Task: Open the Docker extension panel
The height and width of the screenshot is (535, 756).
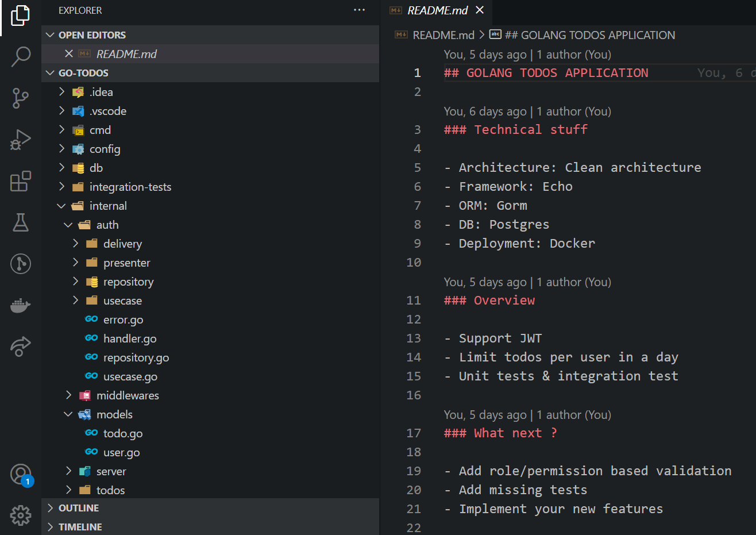Action: (21, 305)
